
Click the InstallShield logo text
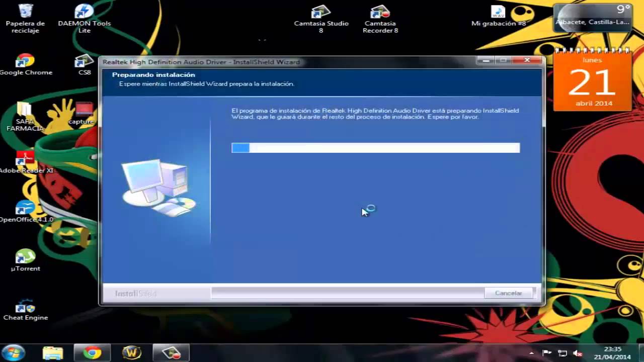[x=136, y=294]
